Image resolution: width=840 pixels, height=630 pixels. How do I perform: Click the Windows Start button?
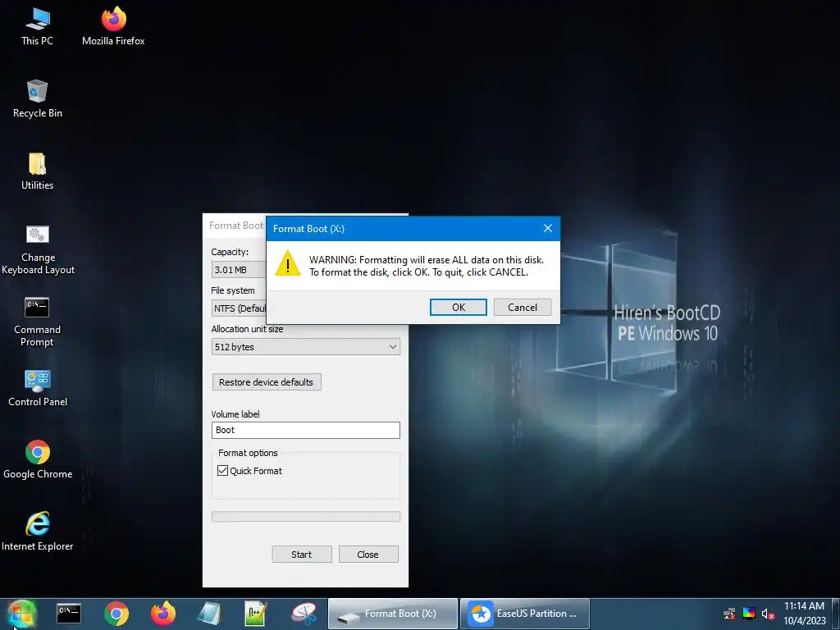point(21,614)
